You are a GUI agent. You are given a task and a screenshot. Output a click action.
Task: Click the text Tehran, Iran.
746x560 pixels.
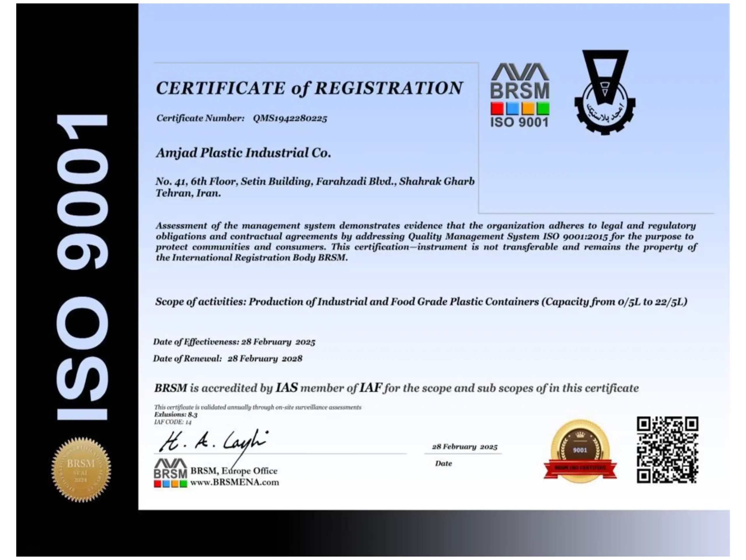point(188,193)
